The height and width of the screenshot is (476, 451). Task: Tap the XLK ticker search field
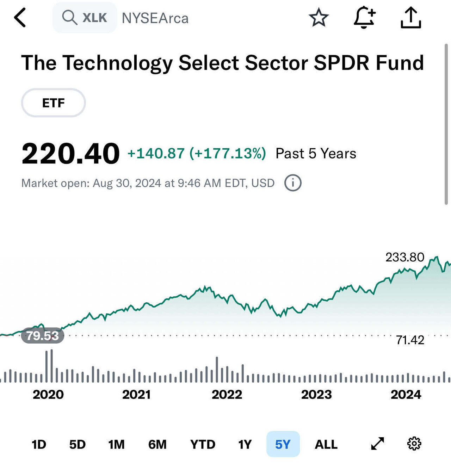(85, 17)
